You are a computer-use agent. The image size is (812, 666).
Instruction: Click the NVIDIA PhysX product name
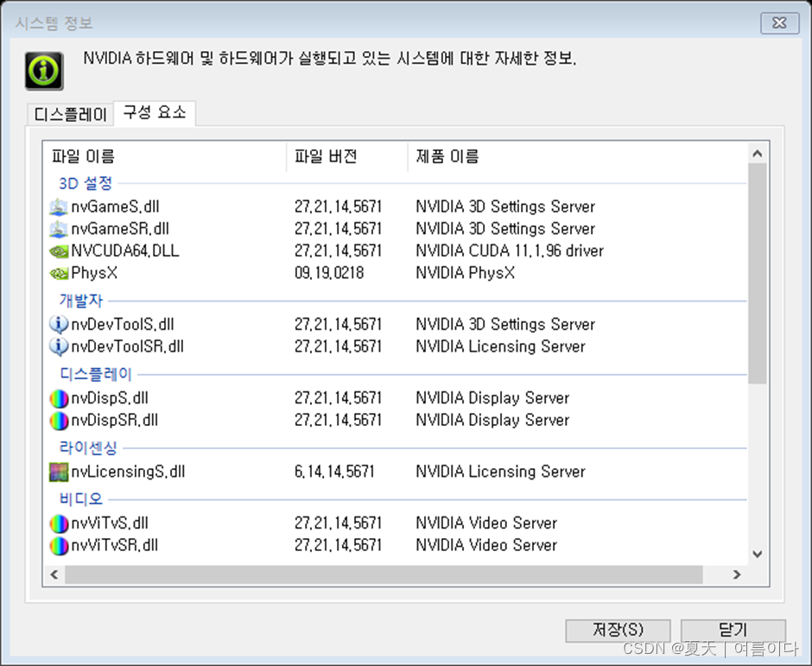coord(466,273)
